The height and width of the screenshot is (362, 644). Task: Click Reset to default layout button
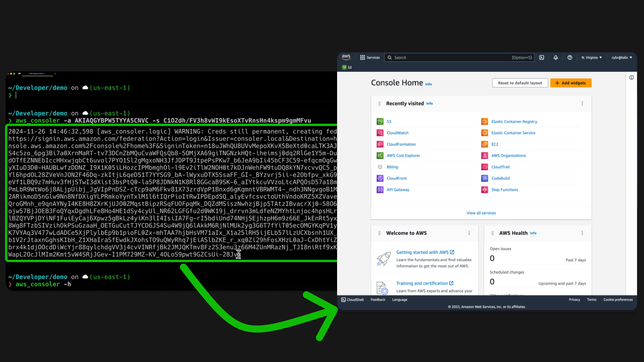point(520,83)
